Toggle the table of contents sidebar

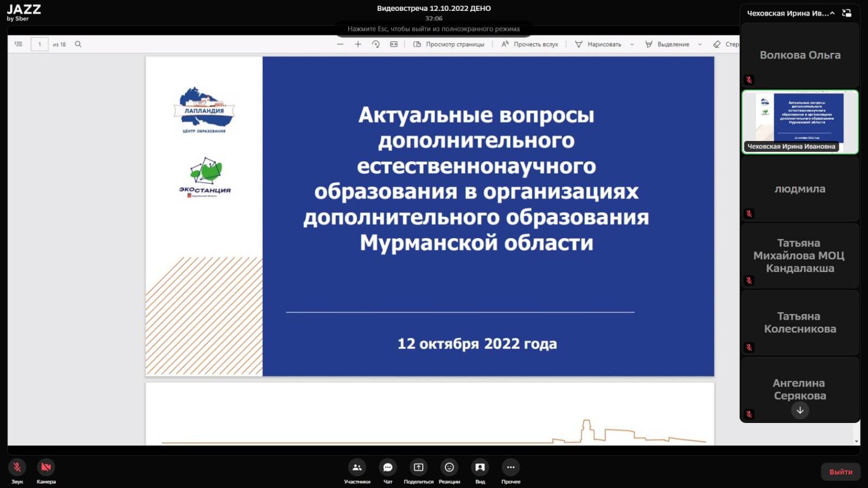[x=18, y=44]
